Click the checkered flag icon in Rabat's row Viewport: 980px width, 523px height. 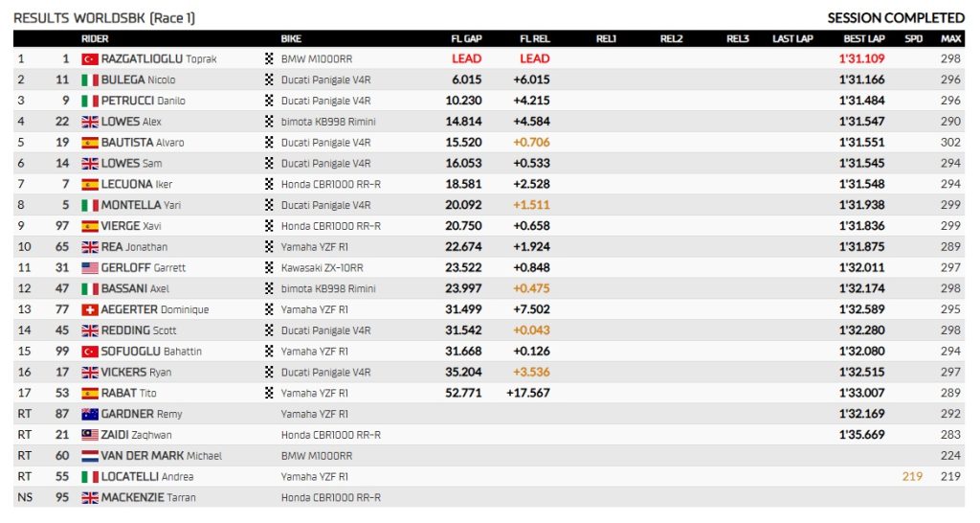(269, 393)
